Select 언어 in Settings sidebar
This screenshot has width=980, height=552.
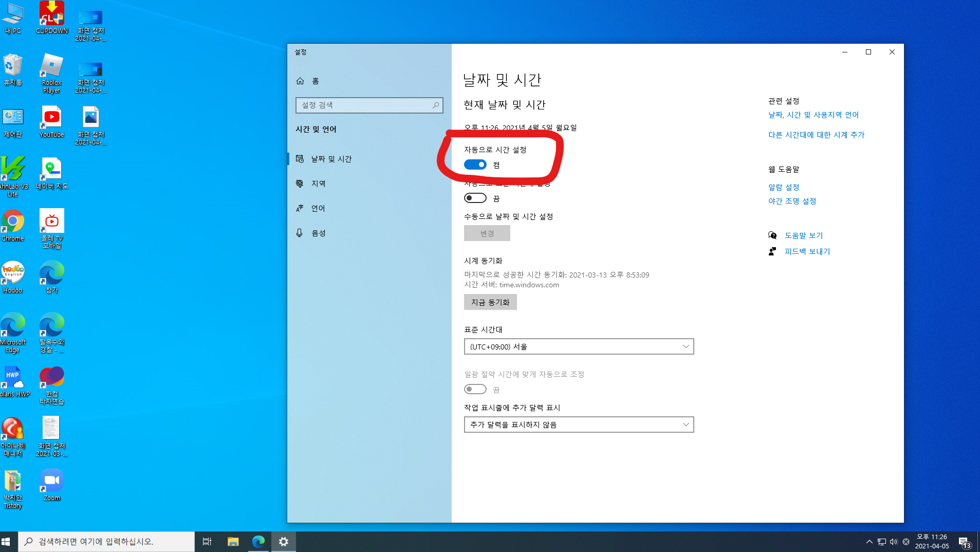point(369,208)
